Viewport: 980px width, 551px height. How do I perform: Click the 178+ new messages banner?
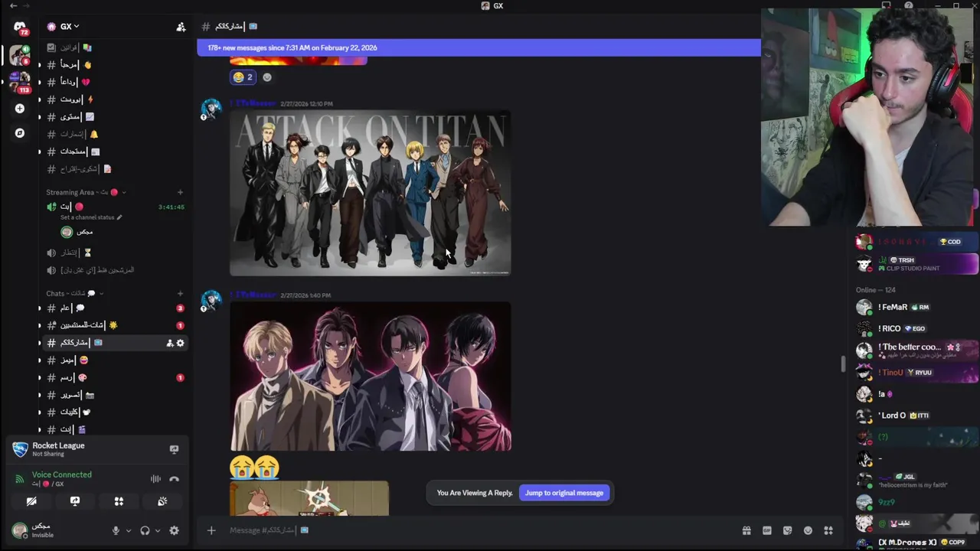click(479, 47)
